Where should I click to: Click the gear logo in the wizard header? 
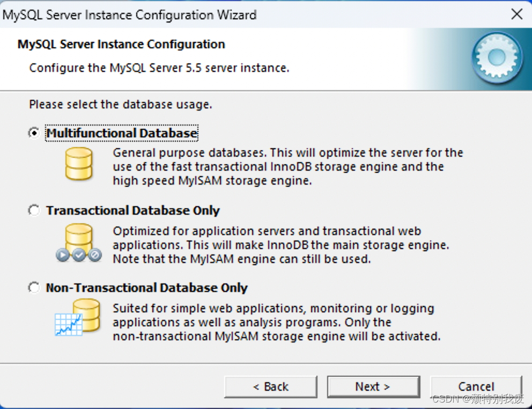pos(495,57)
